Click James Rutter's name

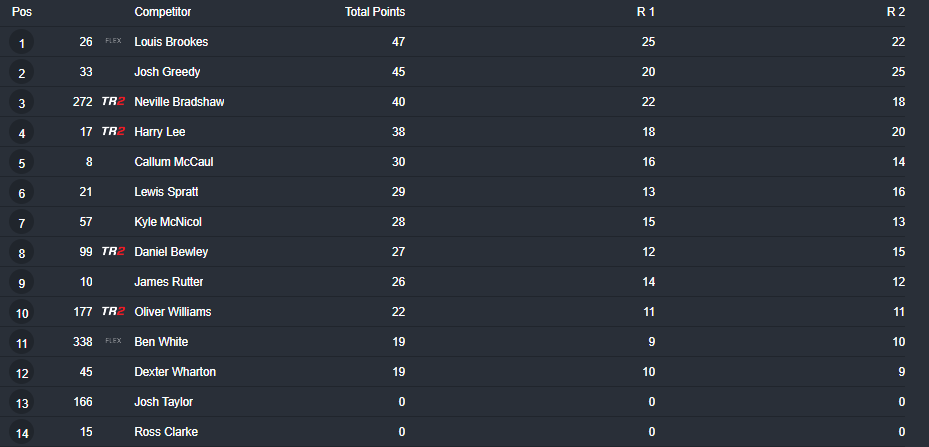tap(169, 282)
